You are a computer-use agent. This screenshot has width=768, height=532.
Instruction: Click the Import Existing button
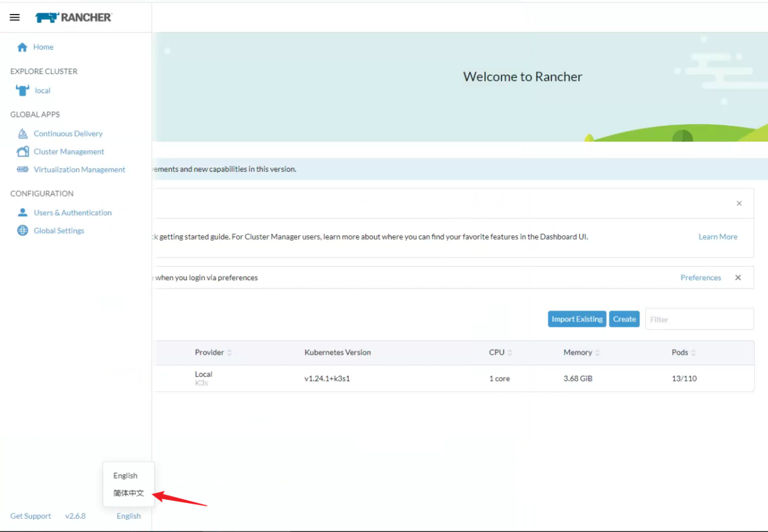pyautogui.click(x=577, y=320)
